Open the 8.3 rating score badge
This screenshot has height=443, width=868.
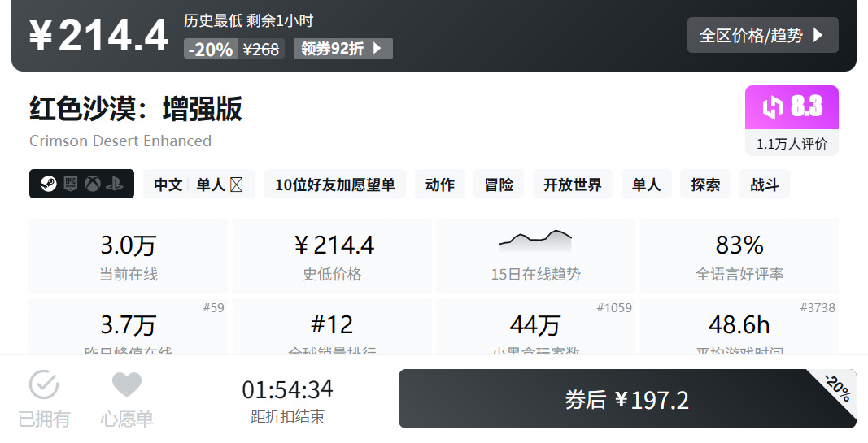coord(792,107)
